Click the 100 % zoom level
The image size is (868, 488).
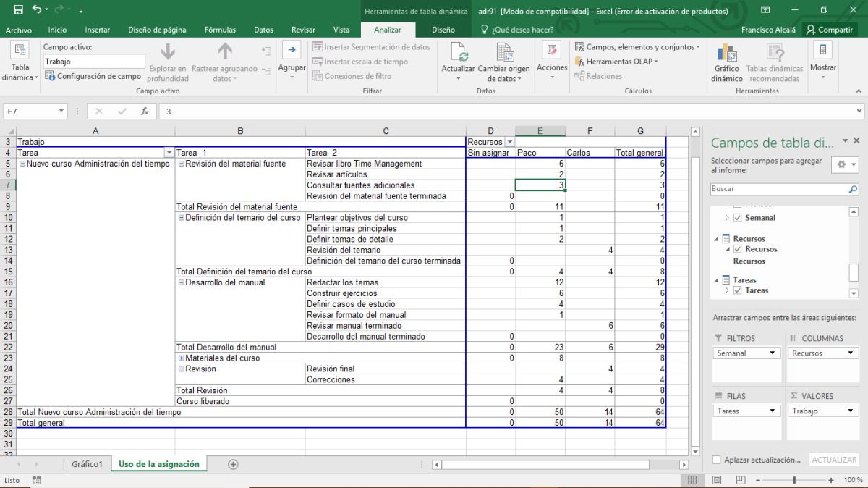[x=853, y=480]
